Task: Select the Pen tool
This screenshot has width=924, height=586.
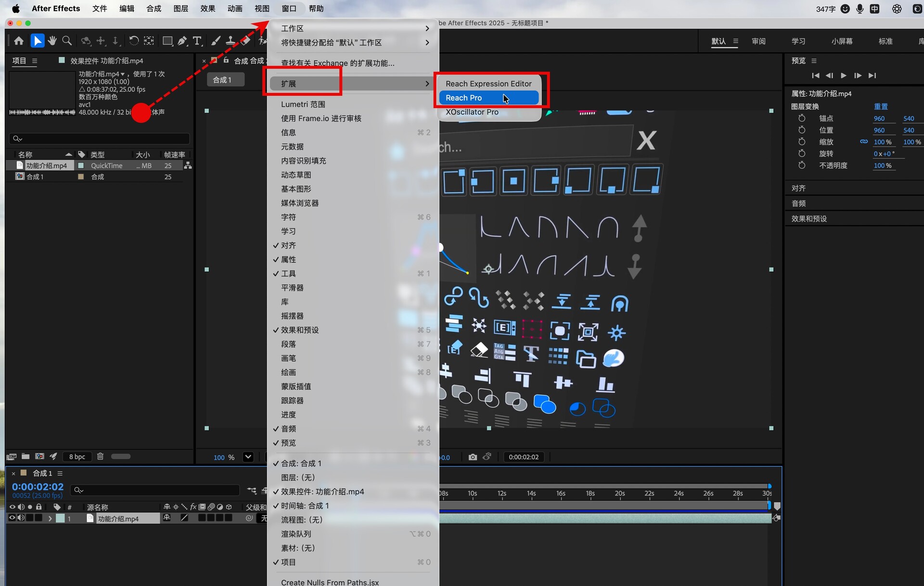Action: [182, 41]
